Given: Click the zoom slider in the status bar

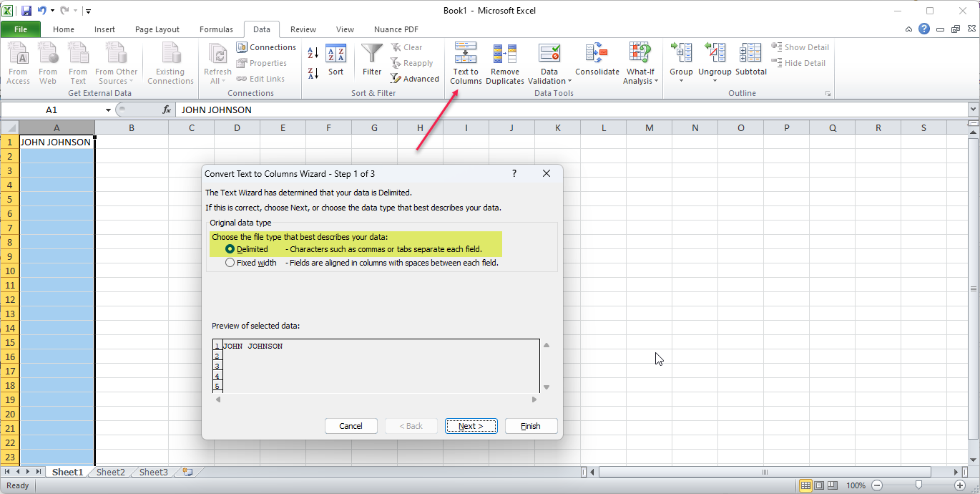Looking at the screenshot, I should (918, 485).
